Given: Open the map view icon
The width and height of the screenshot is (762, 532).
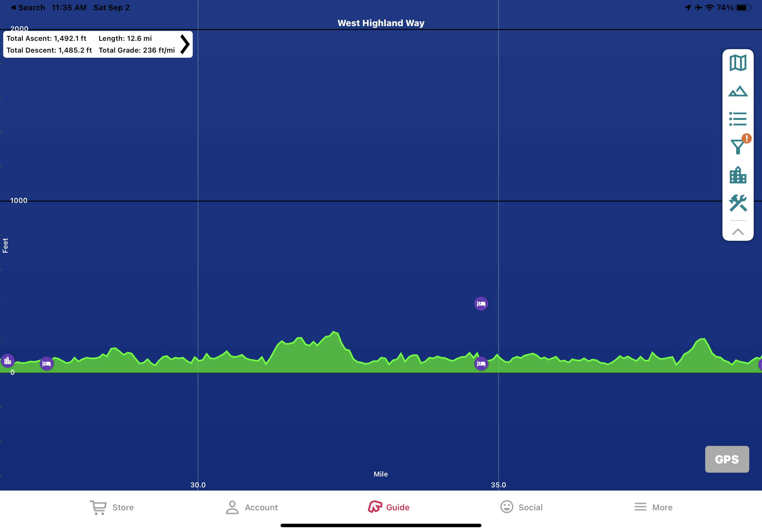Looking at the screenshot, I should point(737,63).
